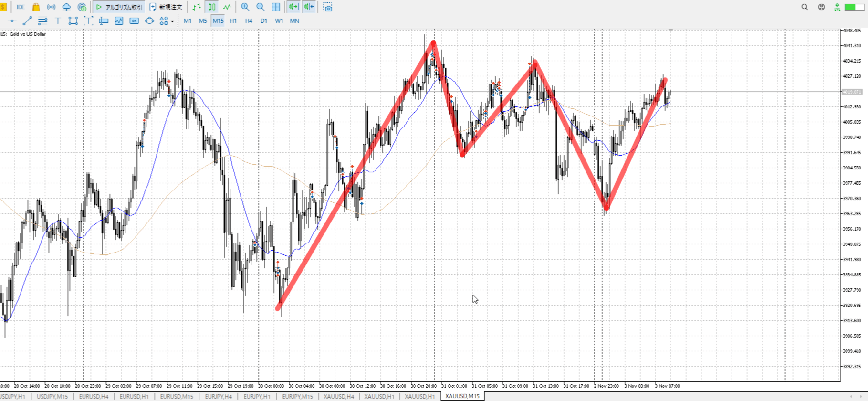Take a chart screenshot with camera icon

click(327, 7)
